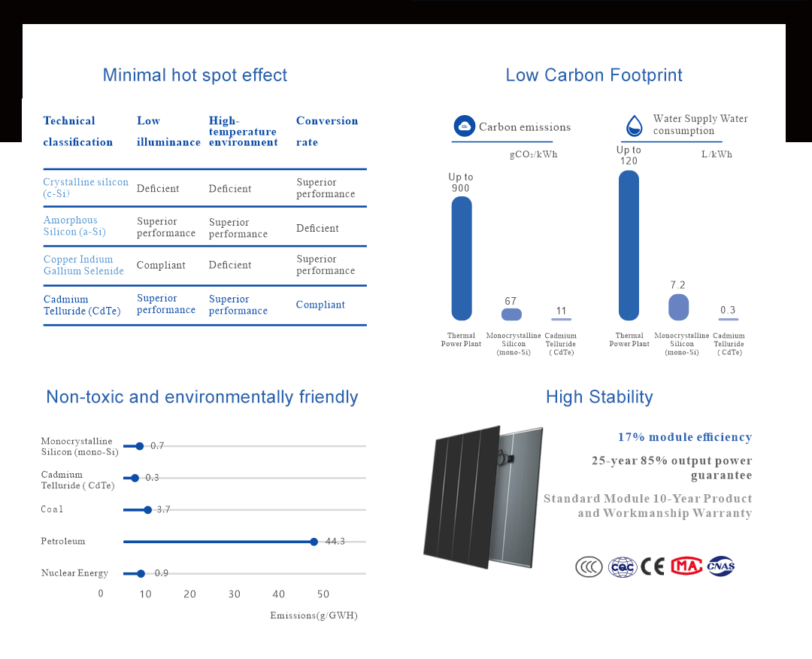Select the Crystalline silicon (c-Si) row label
This screenshot has height=659, width=812.
[x=86, y=188]
